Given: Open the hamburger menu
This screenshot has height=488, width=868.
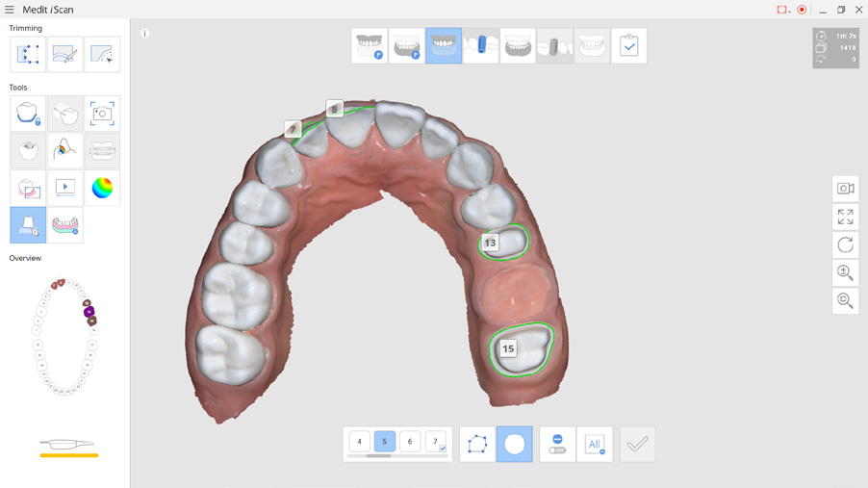Looking at the screenshot, I should 10,10.
